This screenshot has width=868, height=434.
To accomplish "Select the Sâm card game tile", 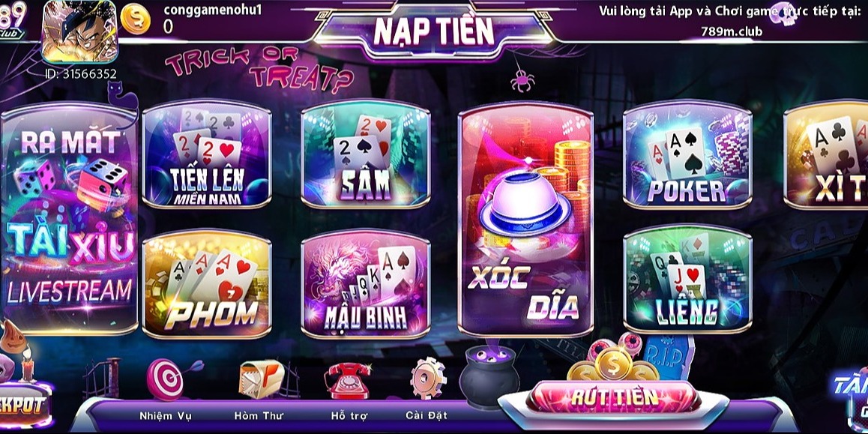I will click(365, 154).
